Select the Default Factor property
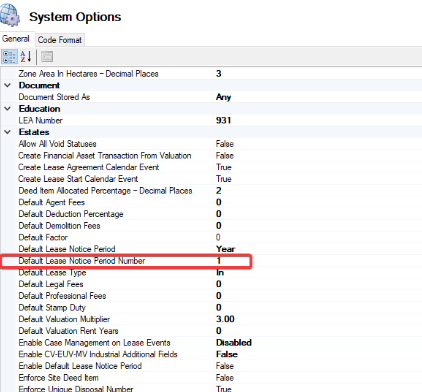 [x=43, y=237]
